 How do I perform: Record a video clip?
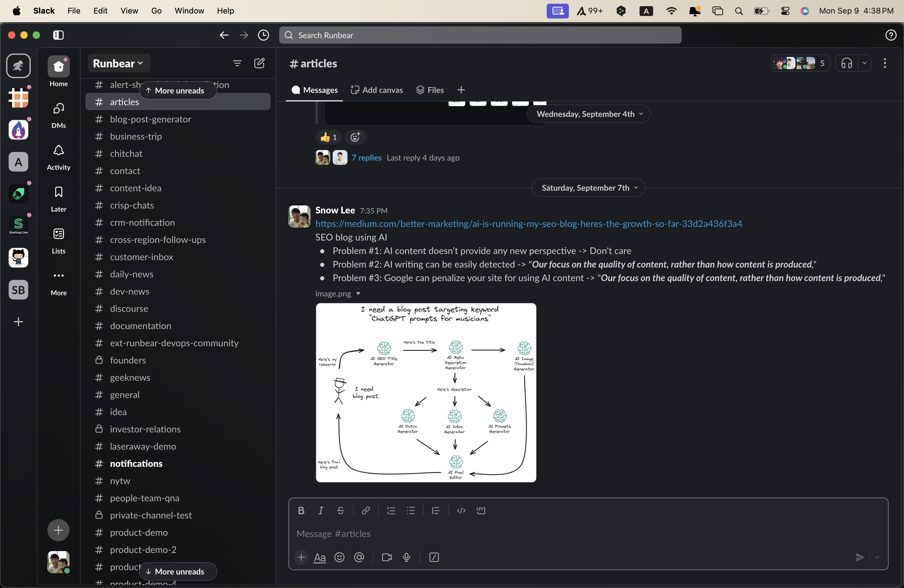click(387, 557)
